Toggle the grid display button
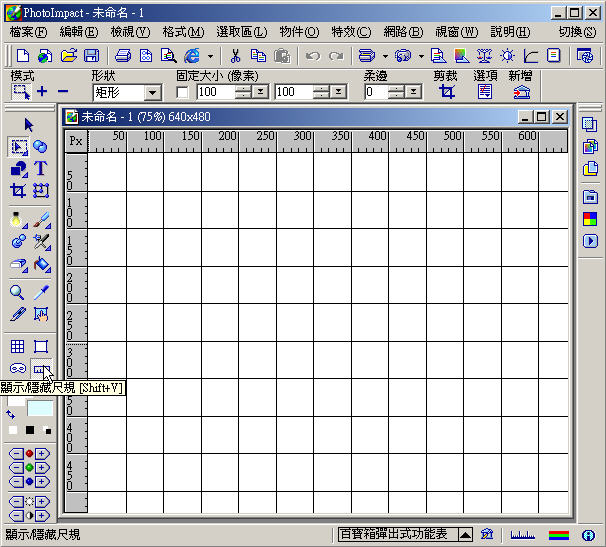 [18, 346]
